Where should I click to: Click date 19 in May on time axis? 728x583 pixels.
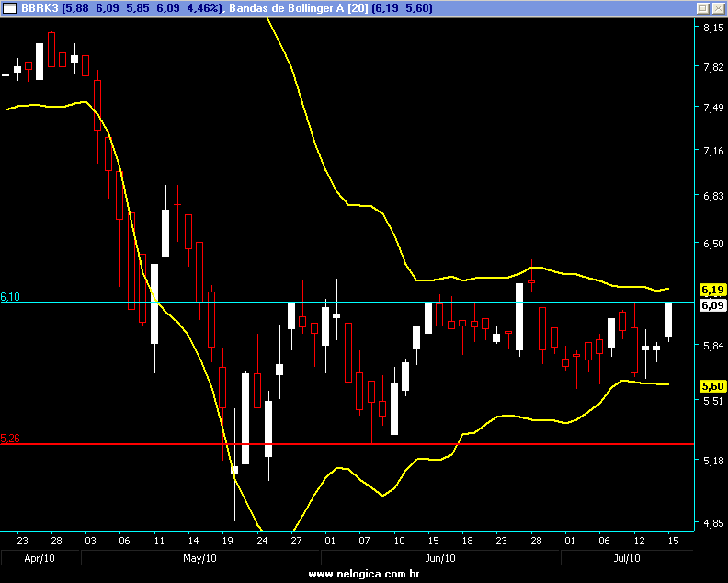228,541
